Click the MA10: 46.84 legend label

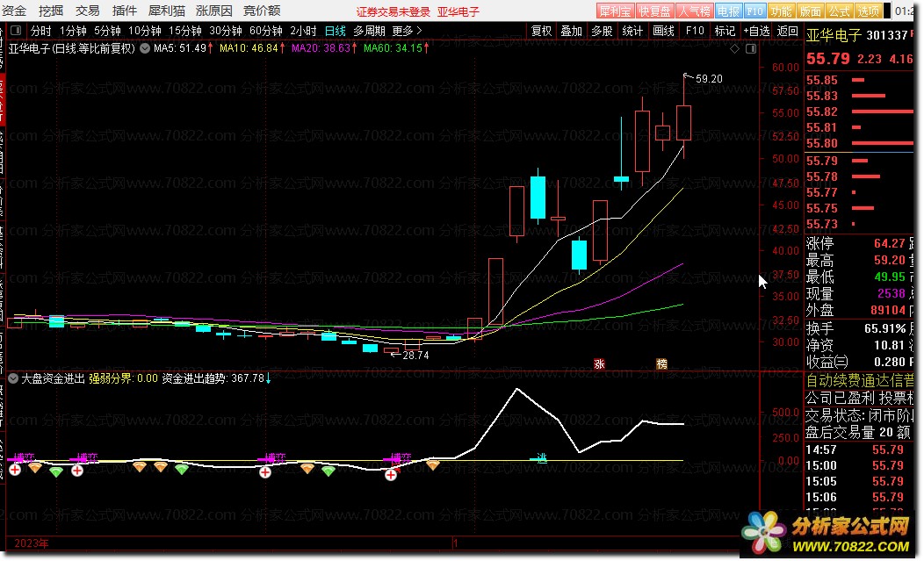pos(251,48)
